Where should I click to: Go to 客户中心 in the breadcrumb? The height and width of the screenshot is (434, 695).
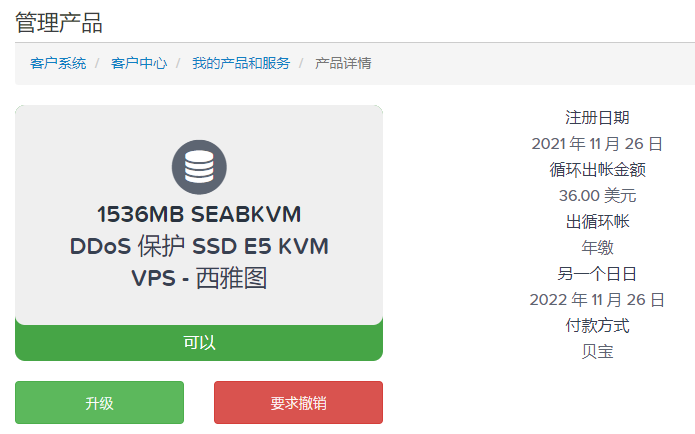pos(139,63)
